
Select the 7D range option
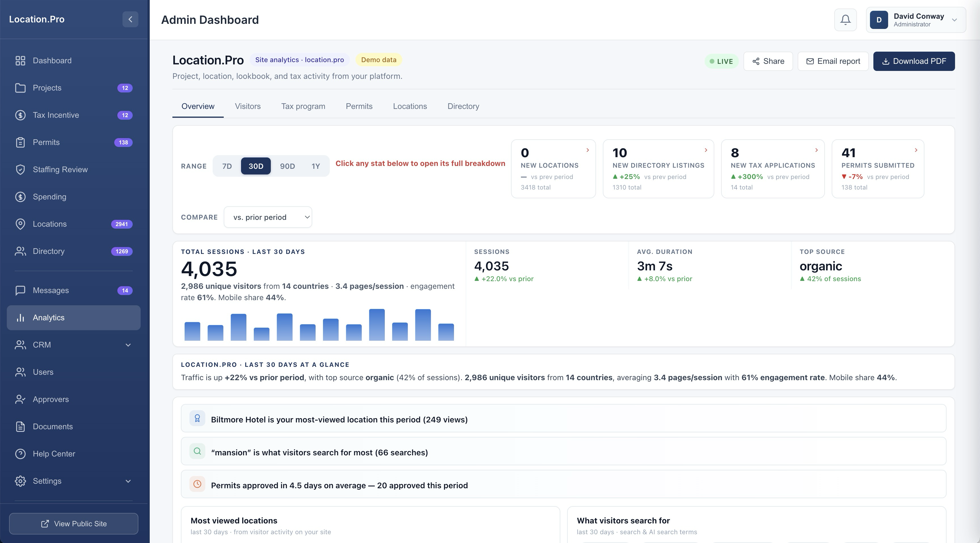pyautogui.click(x=227, y=166)
